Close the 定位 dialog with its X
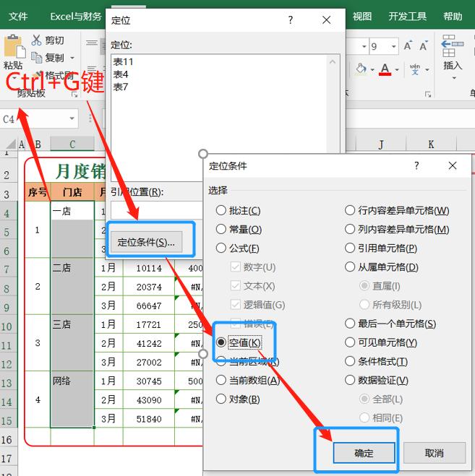This screenshot has width=475, height=476. (x=326, y=20)
